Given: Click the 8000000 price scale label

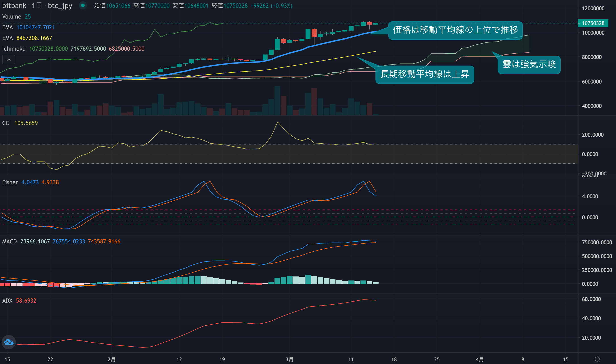Looking at the screenshot, I should 591,57.
